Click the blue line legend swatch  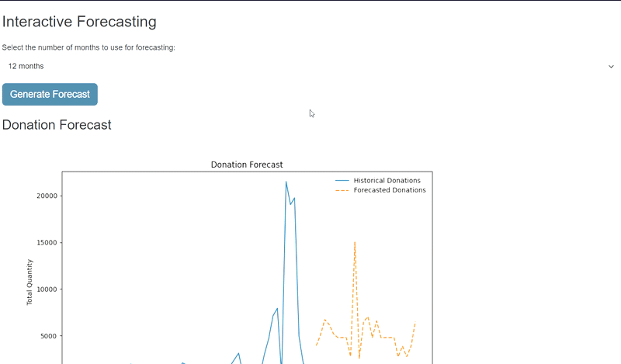342,181
